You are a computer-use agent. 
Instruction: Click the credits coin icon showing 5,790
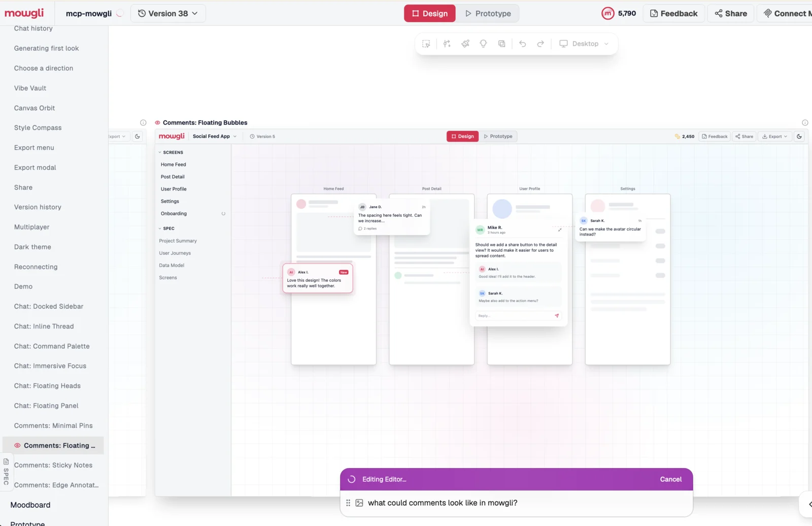[x=607, y=13]
